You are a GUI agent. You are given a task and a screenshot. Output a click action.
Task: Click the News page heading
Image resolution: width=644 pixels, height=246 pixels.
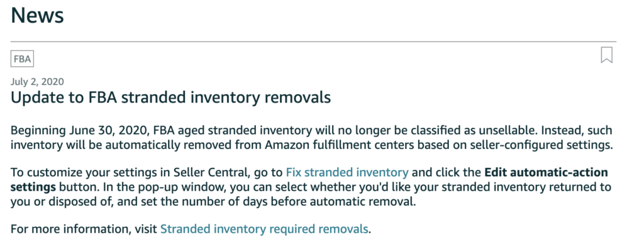point(37,15)
